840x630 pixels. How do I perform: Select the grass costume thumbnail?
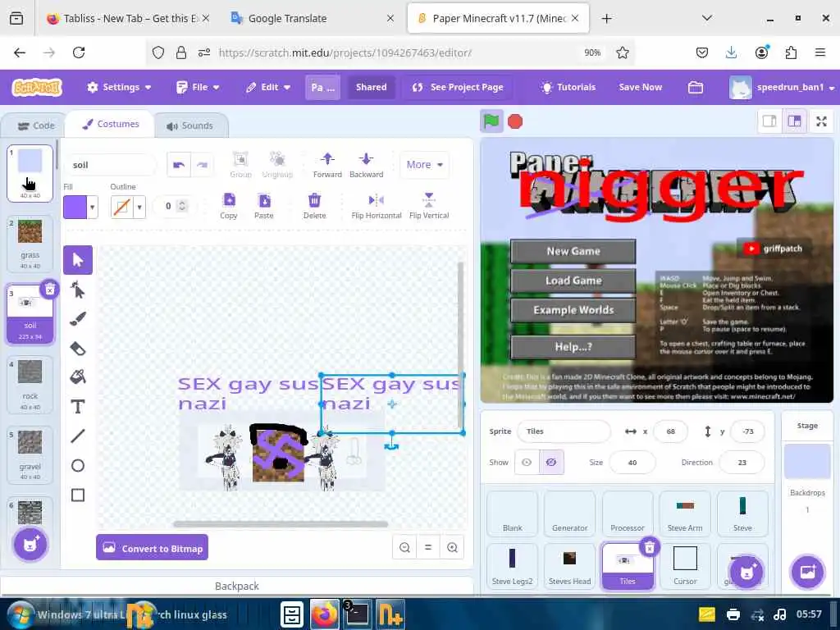tap(30, 243)
